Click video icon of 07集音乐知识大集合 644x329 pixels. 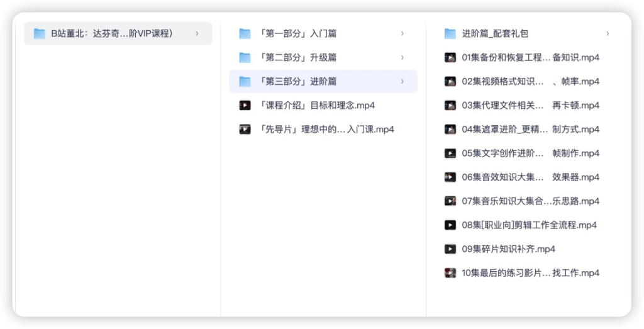450,201
